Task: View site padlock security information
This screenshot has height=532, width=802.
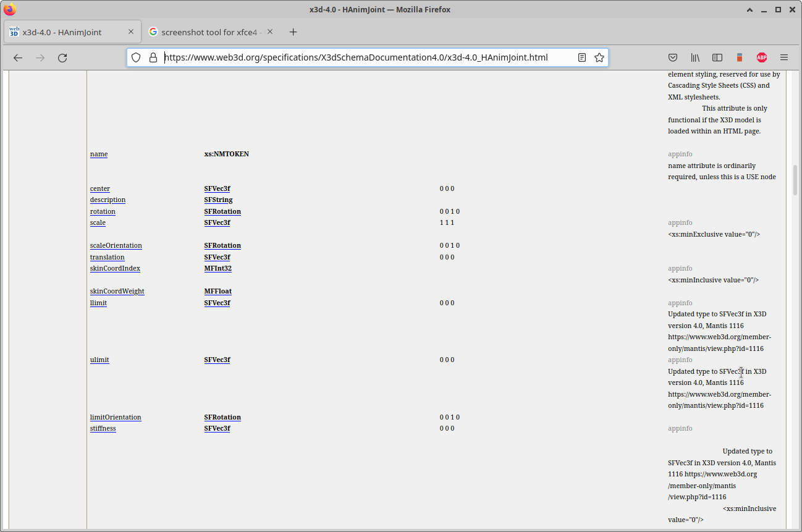Action: point(153,57)
